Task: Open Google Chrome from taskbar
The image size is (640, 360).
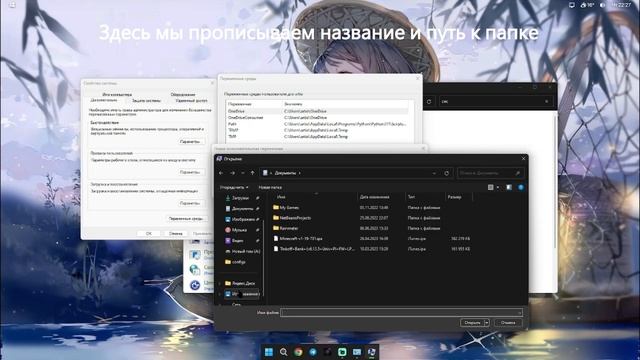Action: coord(298,352)
